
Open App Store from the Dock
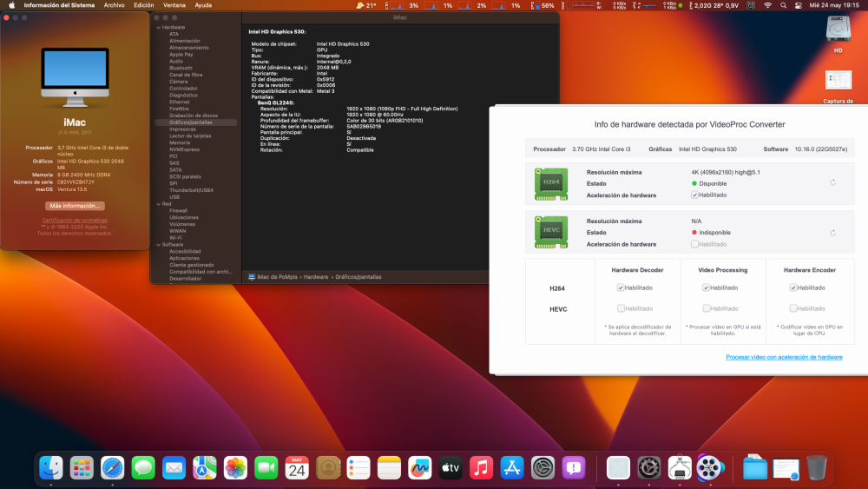point(512,468)
